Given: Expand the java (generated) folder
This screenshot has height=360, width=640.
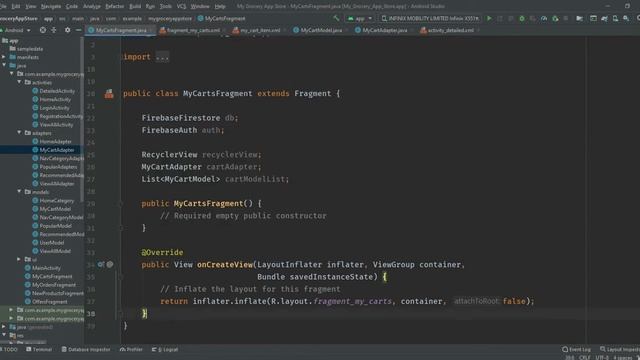Looking at the screenshot, I should click(x=4, y=327).
